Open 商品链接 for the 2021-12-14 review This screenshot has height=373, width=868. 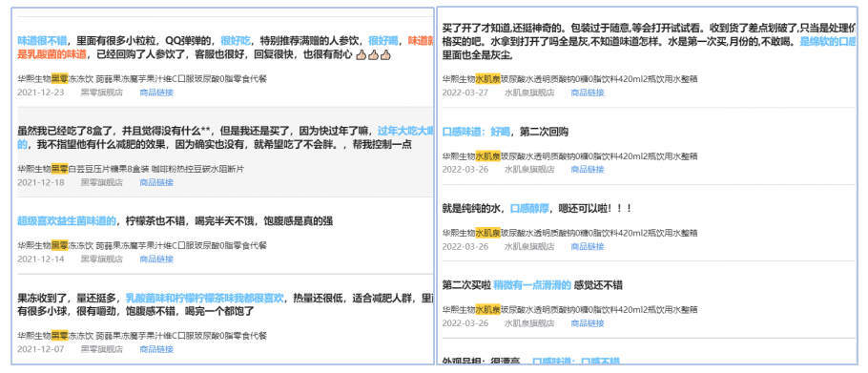pyautogui.click(x=156, y=259)
